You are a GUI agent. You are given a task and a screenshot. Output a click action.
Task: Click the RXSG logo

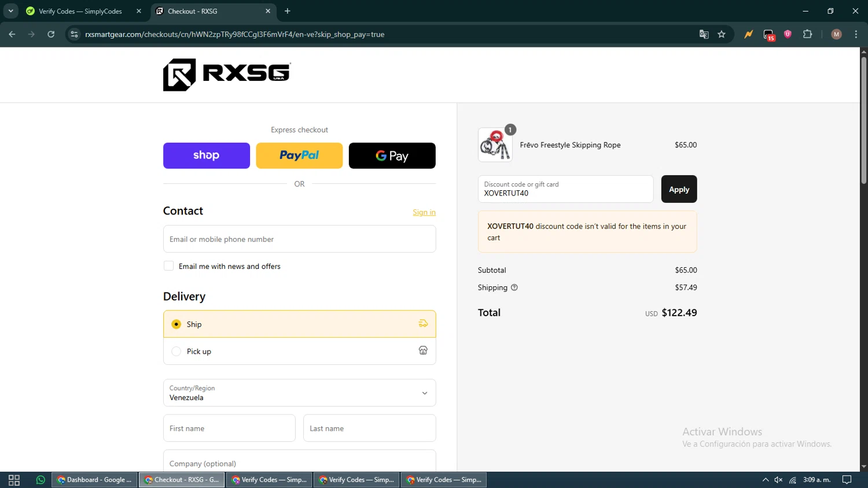(227, 75)
